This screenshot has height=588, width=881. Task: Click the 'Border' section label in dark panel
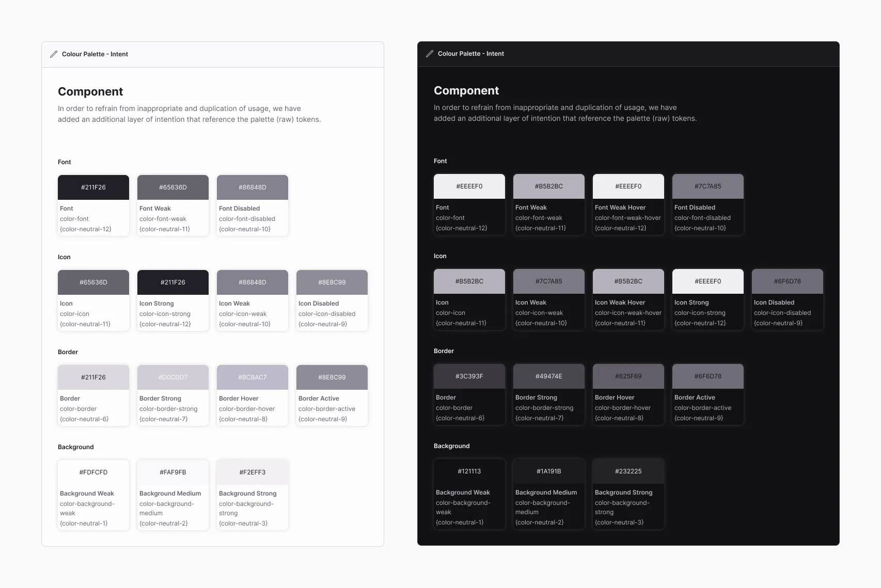[444, 351]
